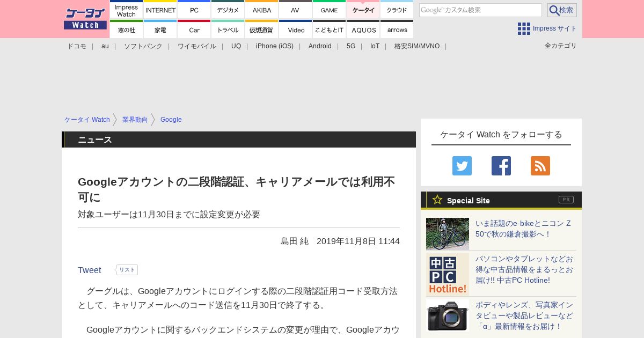Open the AQUOS tab
Screen dimensions: 644x338
(363, 30)
